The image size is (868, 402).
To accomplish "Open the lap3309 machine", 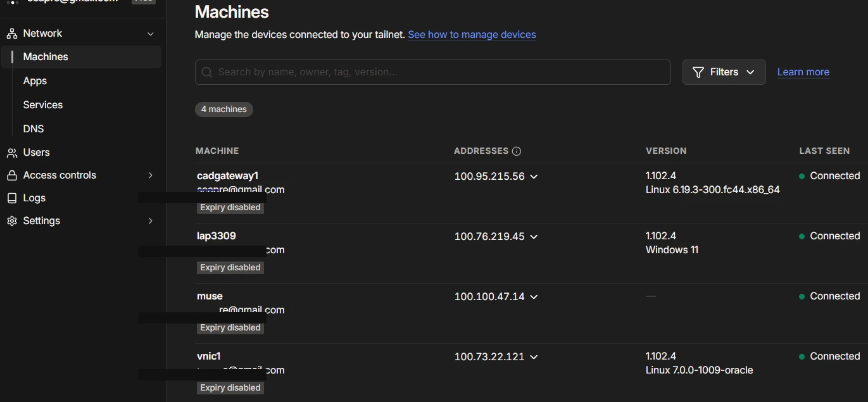I will click(x=217, y=236).
